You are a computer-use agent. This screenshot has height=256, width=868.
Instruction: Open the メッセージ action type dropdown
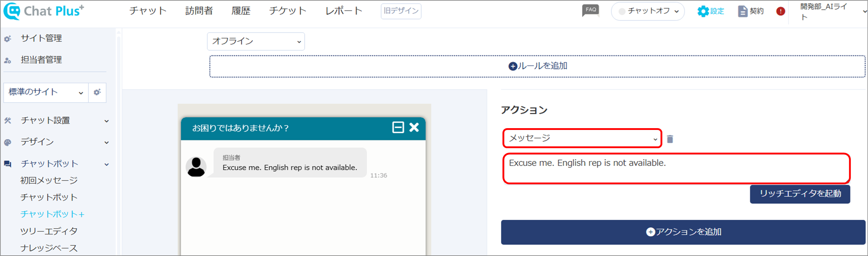tap(582, 138)
